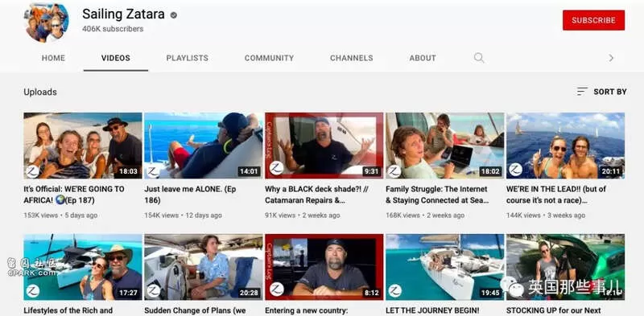Click Z logo on BLACK deck shade thumbnail

click(276, 168)
